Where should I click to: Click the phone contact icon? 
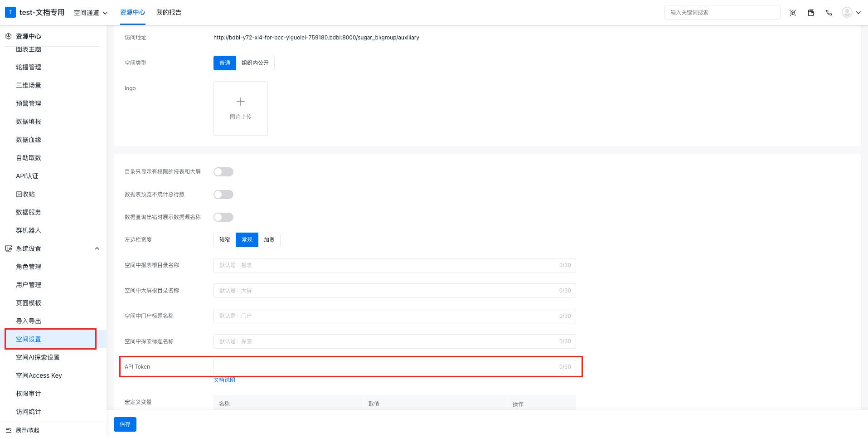829,13
